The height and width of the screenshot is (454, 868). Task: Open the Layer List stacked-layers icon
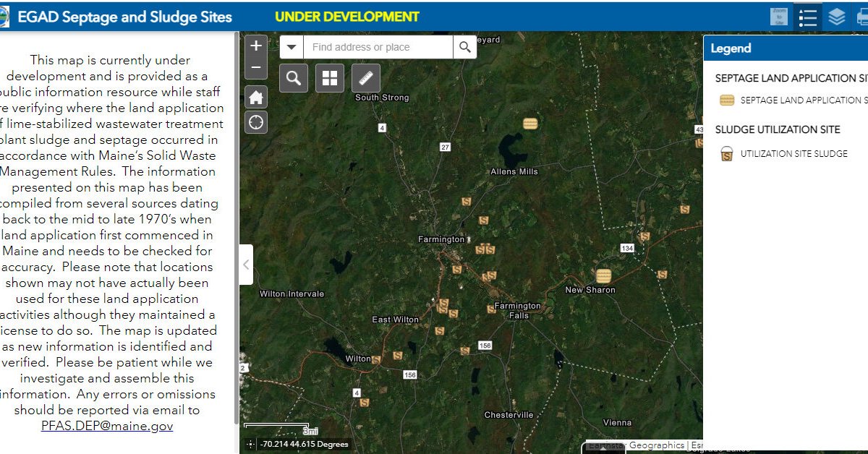[x=837, y=17]
